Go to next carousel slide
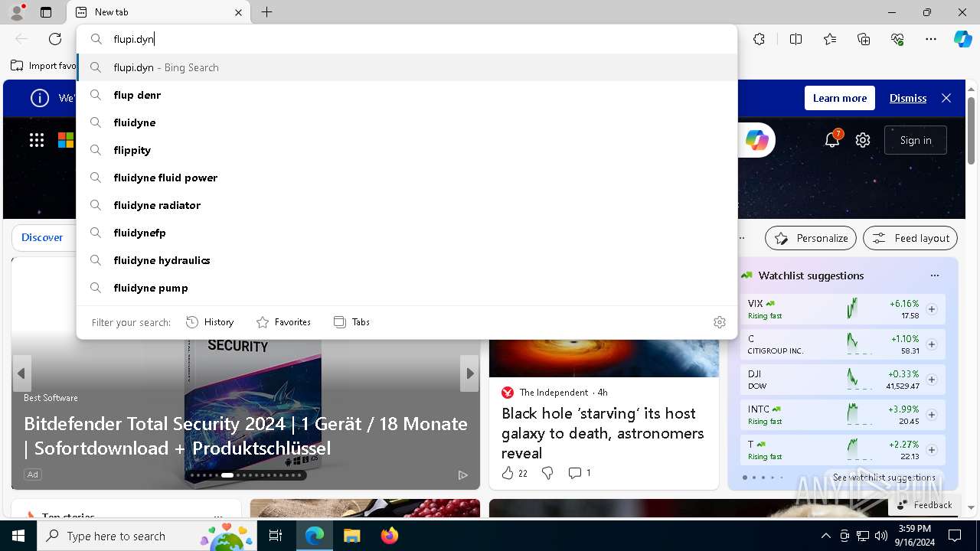 (469, 373)
